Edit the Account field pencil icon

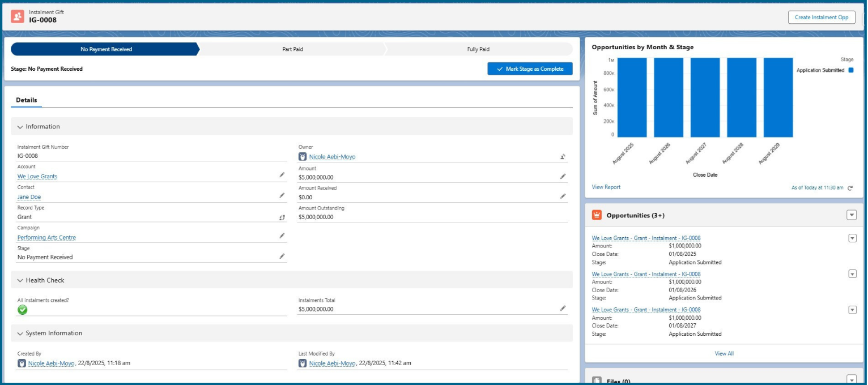click(282, 176)
